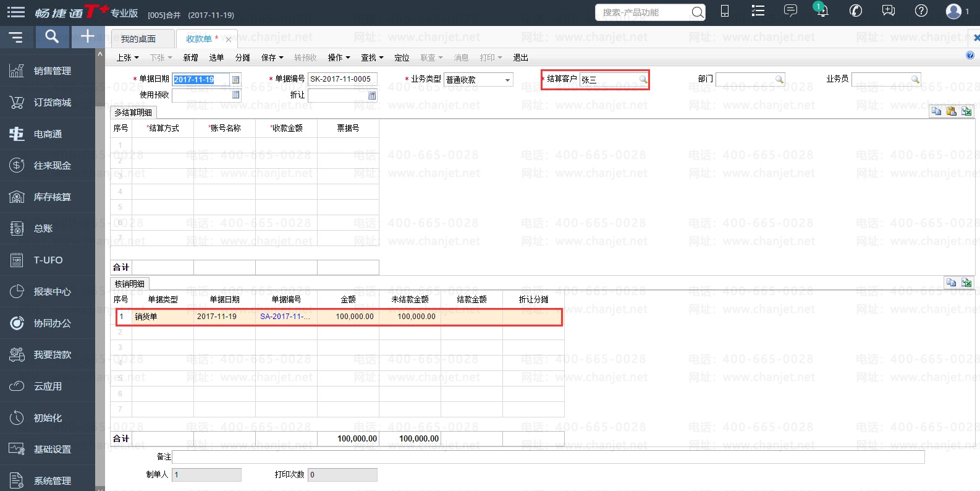Click the 销货单 cell in row 1
Image resolution: width=980 pixels, height=491 pixels.
[163, 317]
